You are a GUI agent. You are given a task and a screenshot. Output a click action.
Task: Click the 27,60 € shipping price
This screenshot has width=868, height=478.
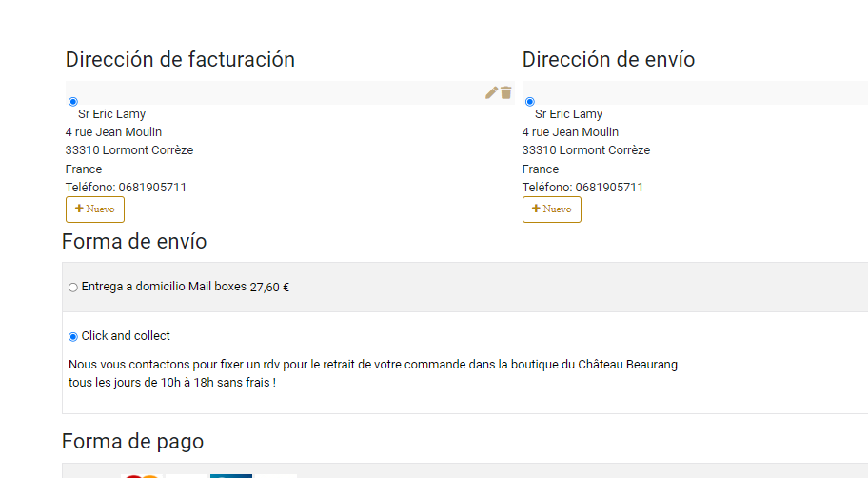point(269,287)
